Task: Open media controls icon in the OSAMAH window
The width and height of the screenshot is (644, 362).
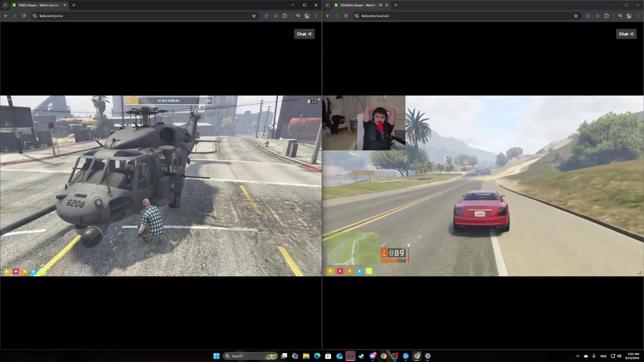Action: pos(620,16)
